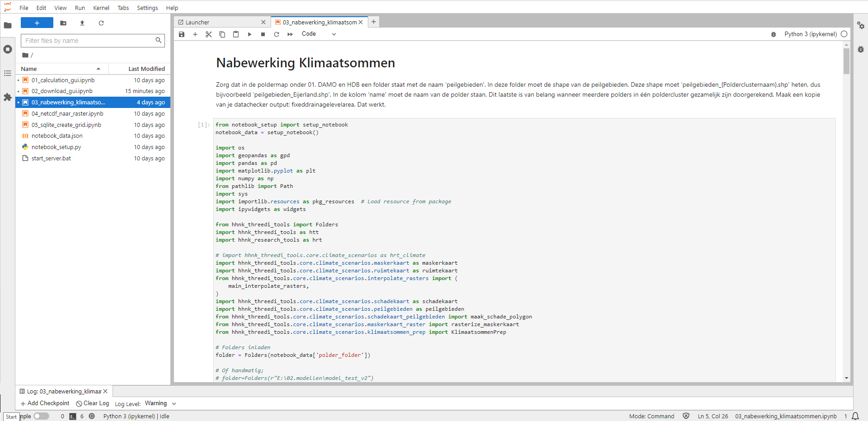Click Python 3 (ipykernel) | Idle status

[136, 416]
